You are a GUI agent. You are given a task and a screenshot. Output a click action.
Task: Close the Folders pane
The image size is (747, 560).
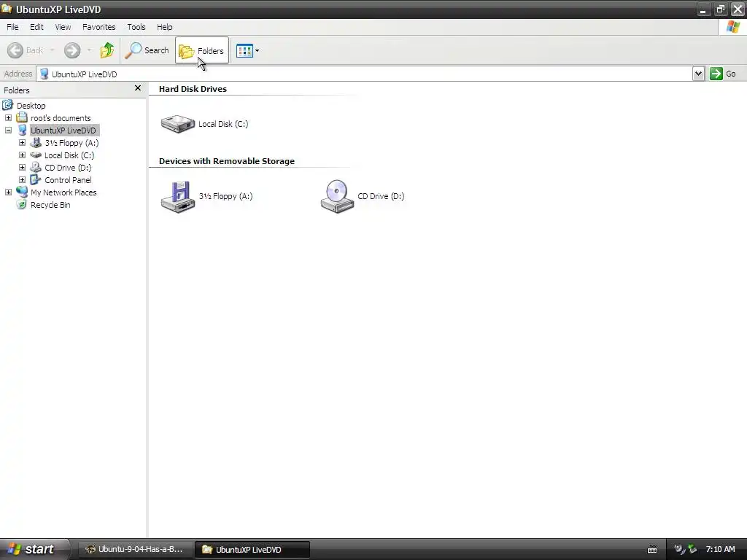138,88
